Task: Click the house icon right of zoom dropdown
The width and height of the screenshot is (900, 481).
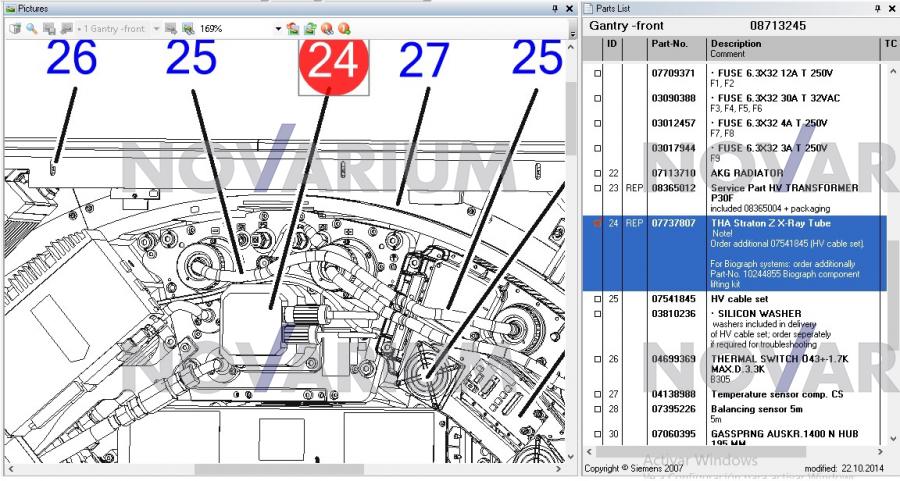Action: point(293,29)
